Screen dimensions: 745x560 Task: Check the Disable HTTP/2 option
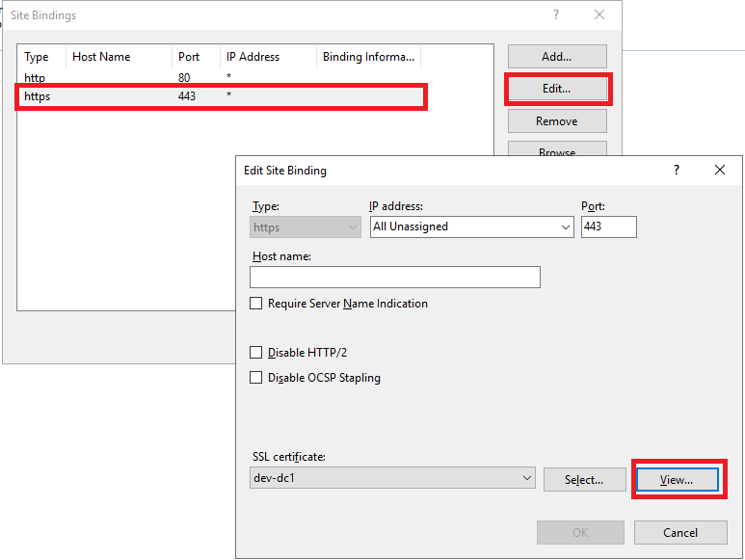coord(256,353)
